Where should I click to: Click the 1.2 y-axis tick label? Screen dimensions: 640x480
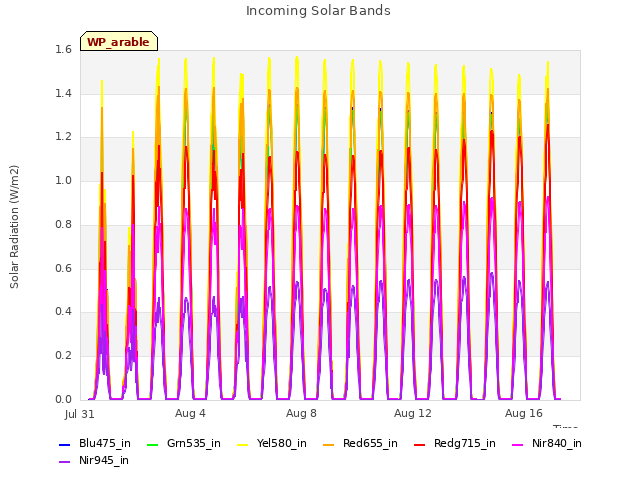[x=63, y=137]
